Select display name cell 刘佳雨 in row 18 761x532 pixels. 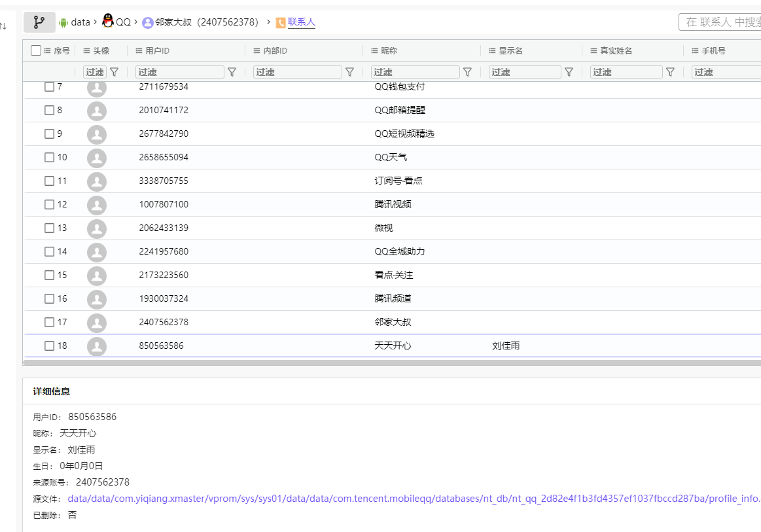click(506, 346)
